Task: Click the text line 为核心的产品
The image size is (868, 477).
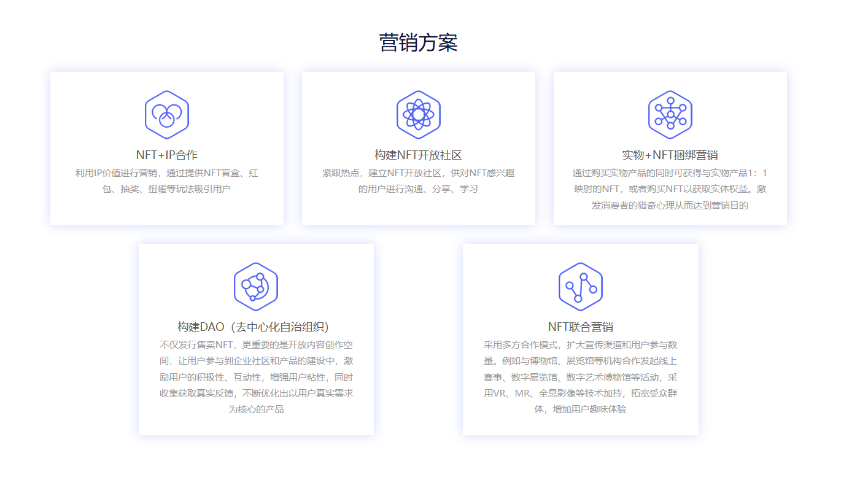Action: pos(257,409)
